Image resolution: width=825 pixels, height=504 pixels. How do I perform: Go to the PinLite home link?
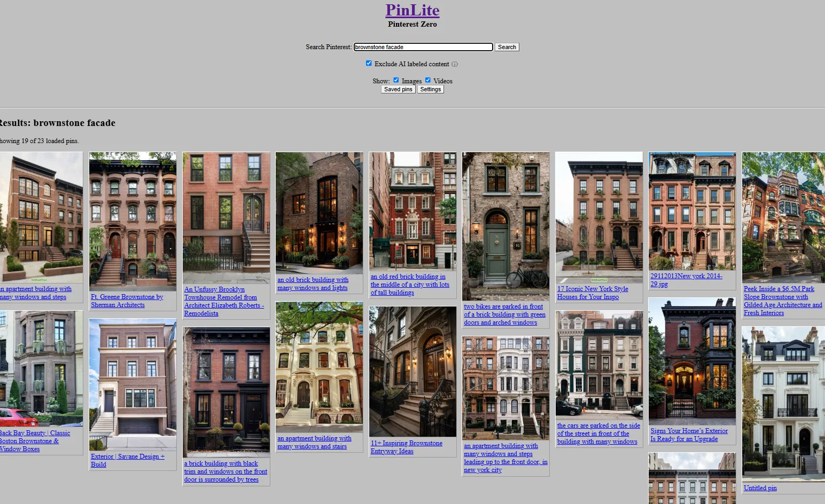click(412, 10)
